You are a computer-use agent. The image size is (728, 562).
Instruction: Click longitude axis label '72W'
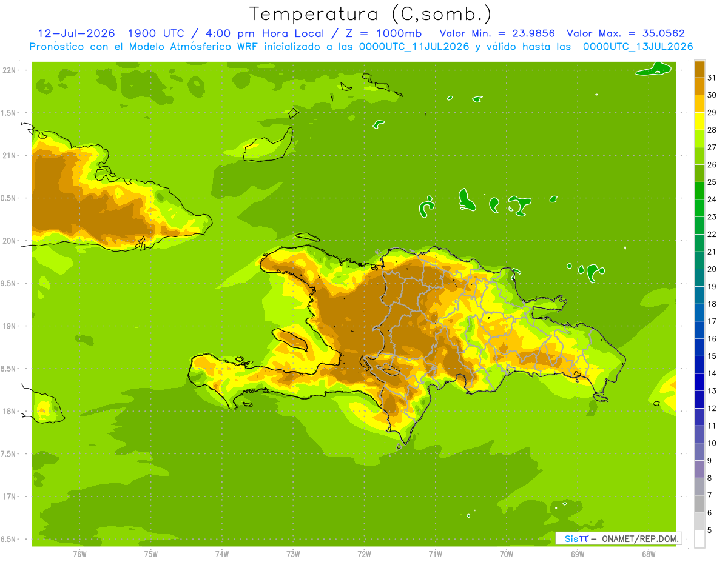[364, 554]
